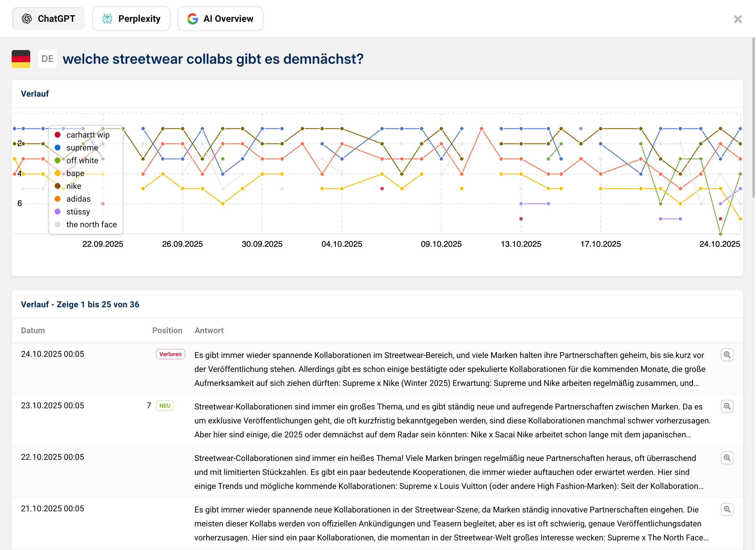Image resolution: width=756 pixels, height=550 pixels.
Task: Click the Verloren badge
Action: [170, 354]
